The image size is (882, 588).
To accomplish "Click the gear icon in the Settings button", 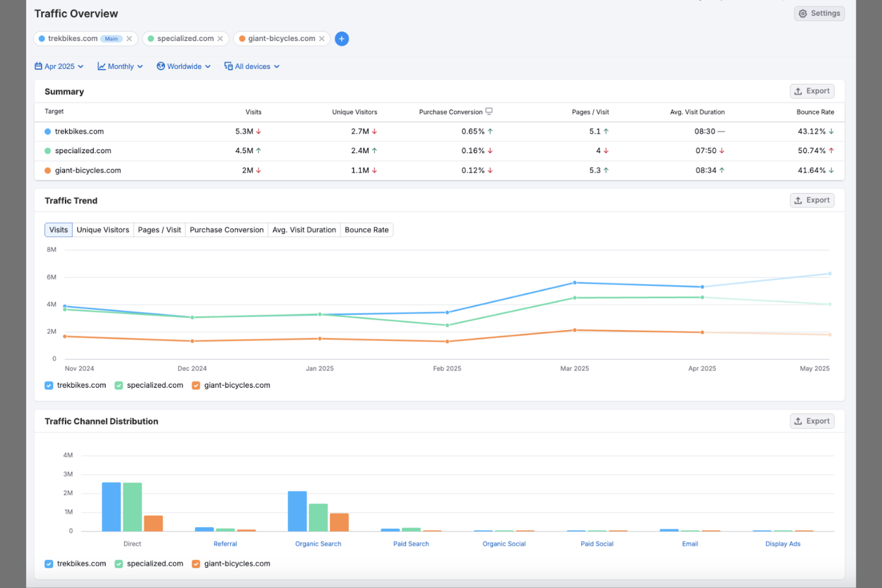I will [x=803, y=13].
